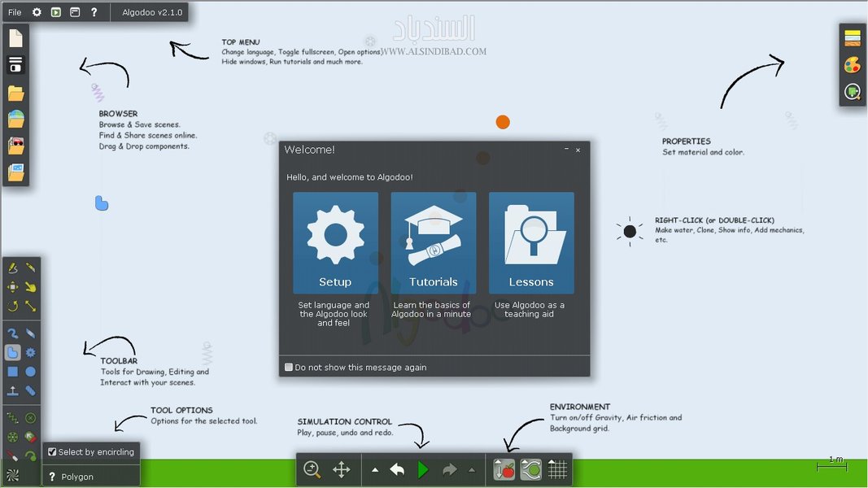This screenshot has height=488, width=868.
Task: Select the Gear tool
Action: click(x=30, y=352)
